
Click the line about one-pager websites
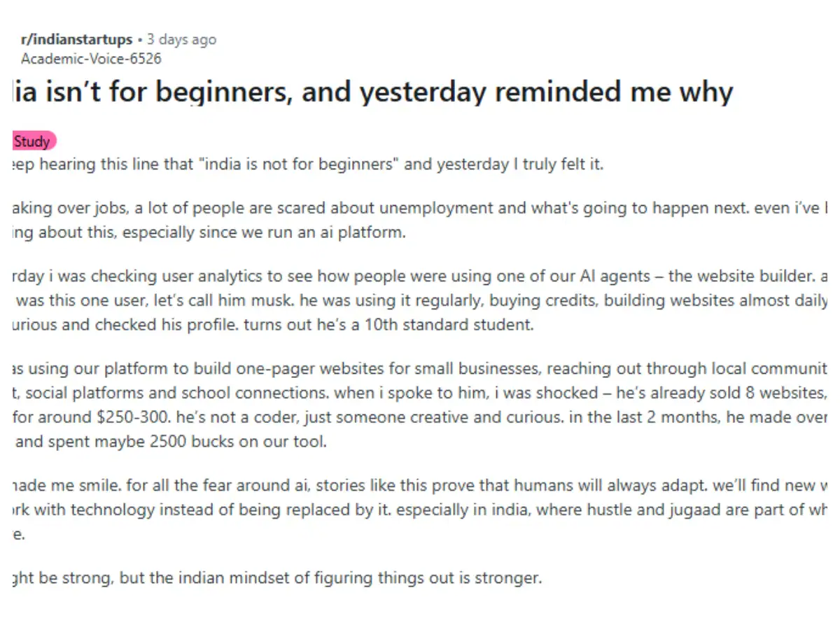click(420, 368)
